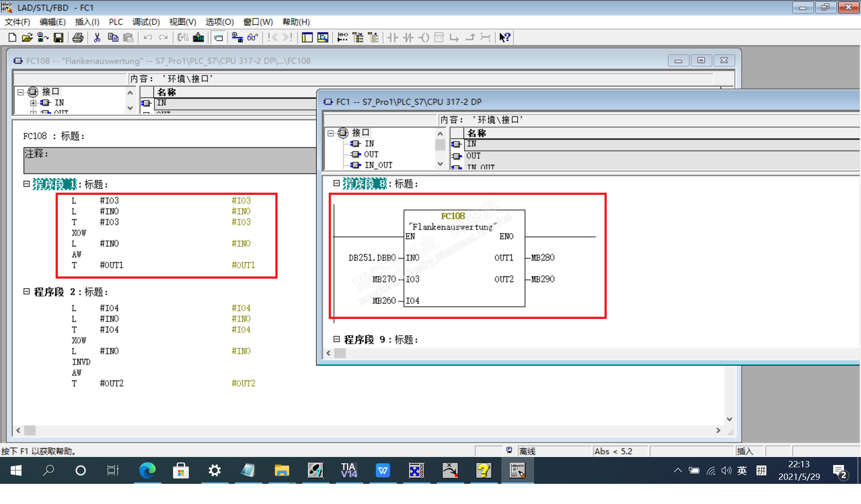Expand the IN node in FC108 interface tree
The height and width of the screenshot is (504, 861).
[x=33, y=103]
